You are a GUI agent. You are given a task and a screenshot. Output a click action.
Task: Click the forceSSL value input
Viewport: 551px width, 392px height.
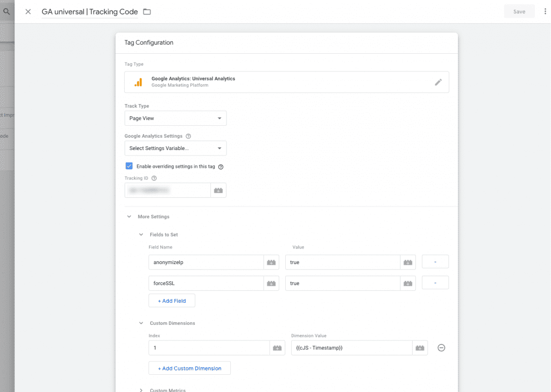343,283
